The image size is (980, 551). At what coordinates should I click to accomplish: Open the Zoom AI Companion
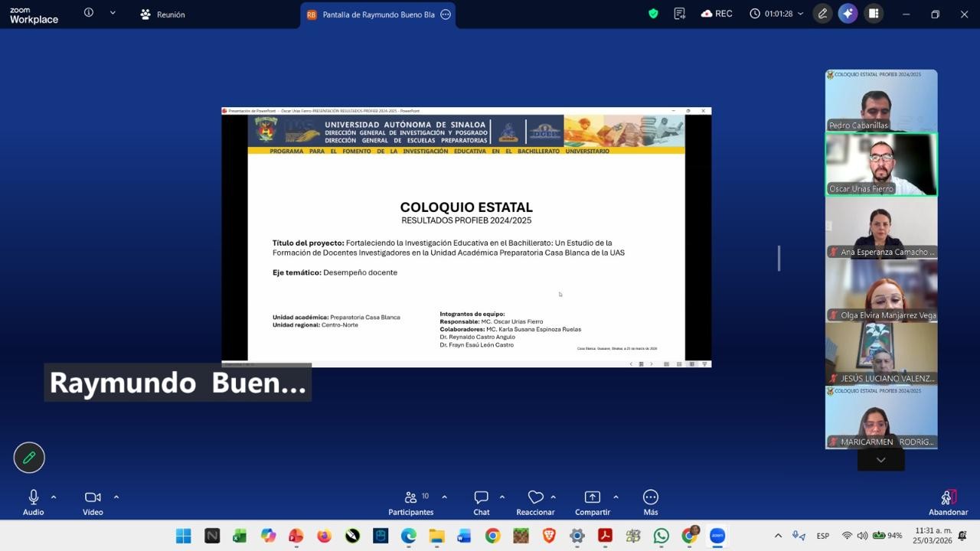tap(848, 14)
